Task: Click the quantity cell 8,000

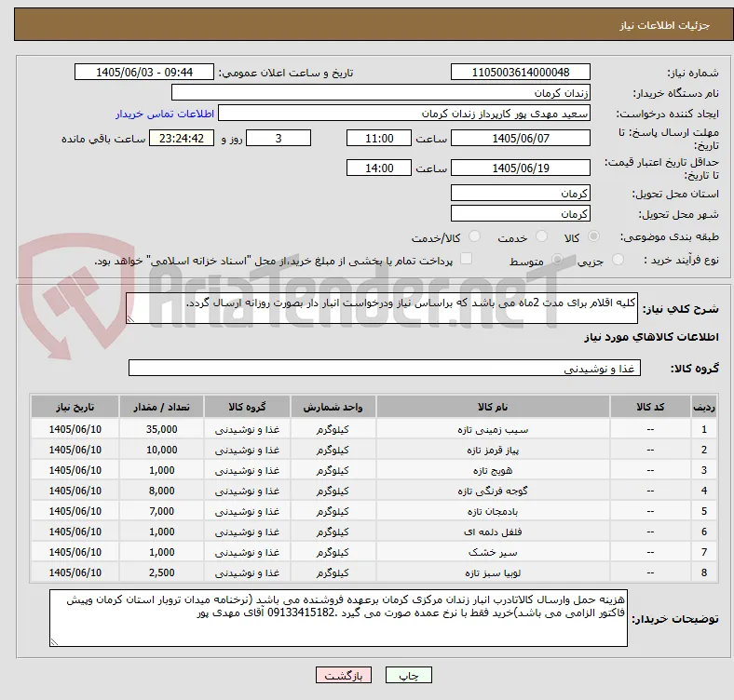Action: (161, 491)
